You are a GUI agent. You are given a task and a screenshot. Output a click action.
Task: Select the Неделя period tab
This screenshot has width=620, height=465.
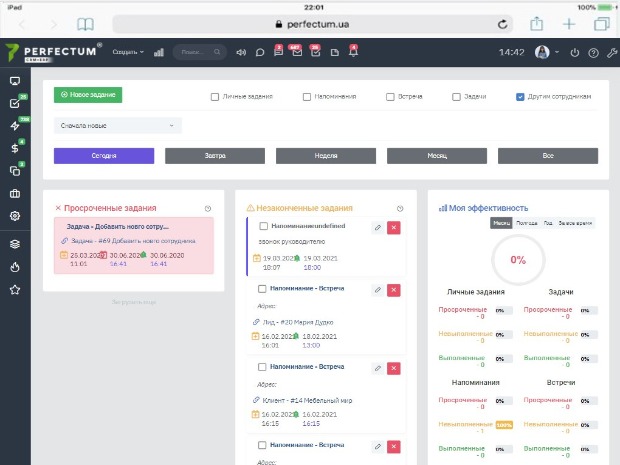(326, 156)
